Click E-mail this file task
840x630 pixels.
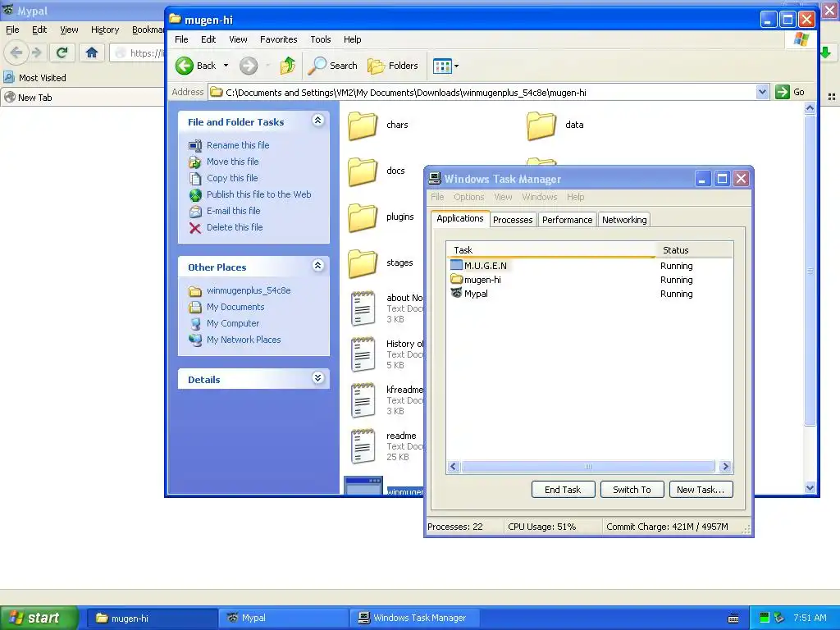(233, 211)
